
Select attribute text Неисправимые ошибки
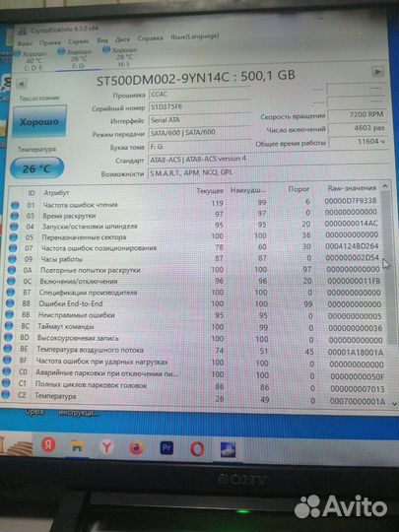pyautogui.click(x=76, y=315)
